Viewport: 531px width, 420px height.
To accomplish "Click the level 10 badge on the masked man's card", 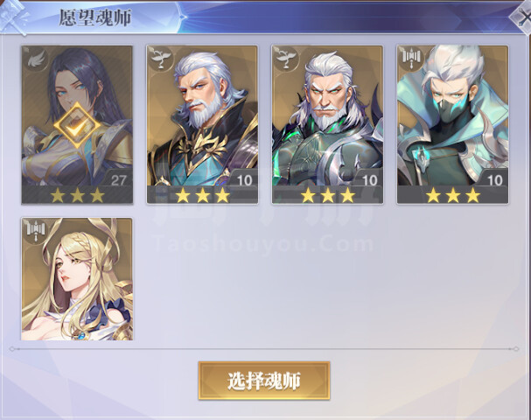I will click(494, 179).
